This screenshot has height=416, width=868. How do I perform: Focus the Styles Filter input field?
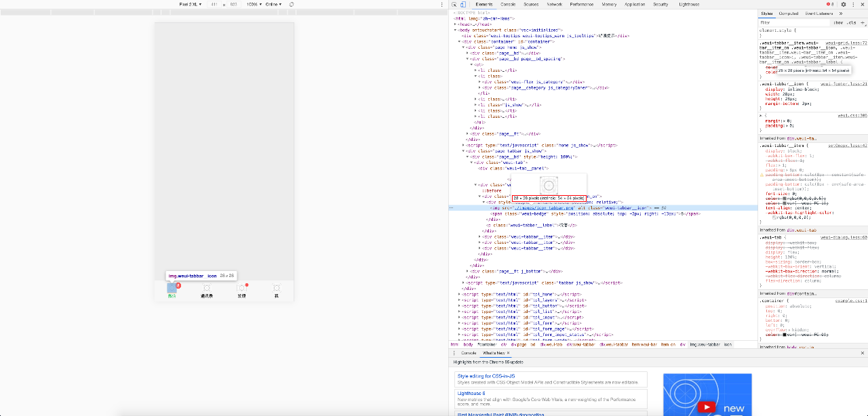[793, 22]
